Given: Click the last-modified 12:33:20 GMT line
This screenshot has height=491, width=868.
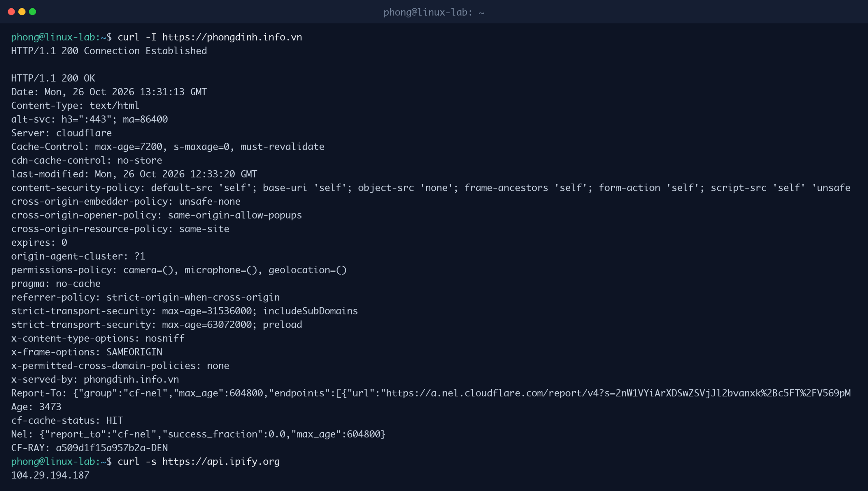Looking at the screenshot, I should click(x=134, y=174).
